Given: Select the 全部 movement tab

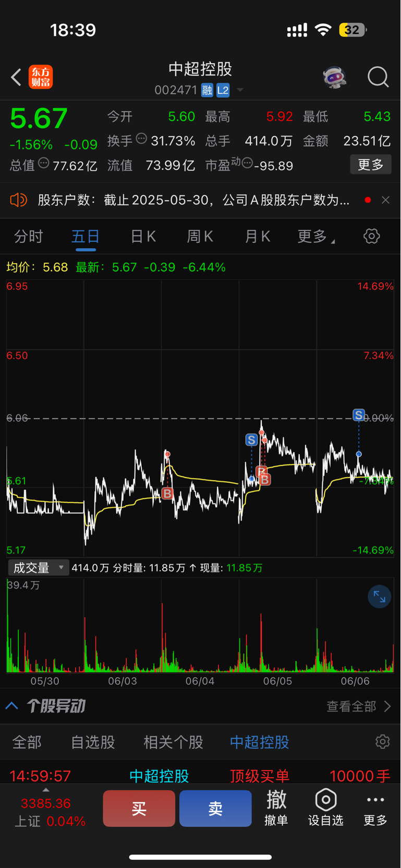Looking at the screenshot, I should tap(27, 742).
